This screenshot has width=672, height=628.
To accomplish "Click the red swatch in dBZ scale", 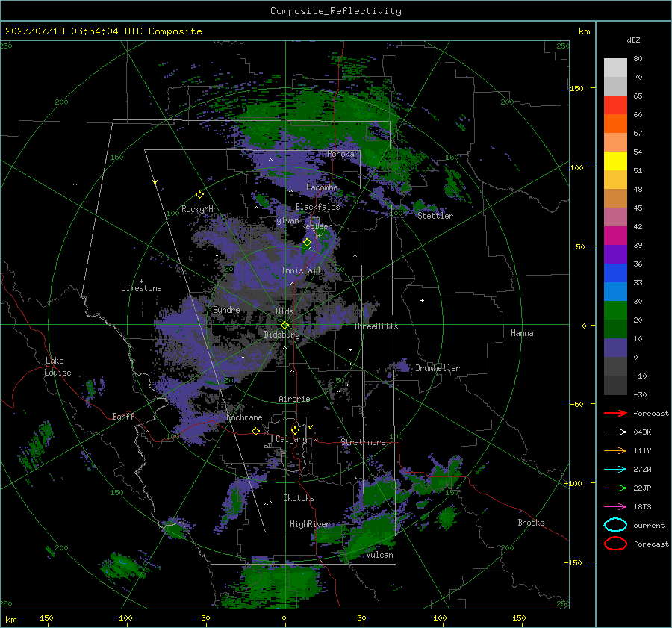I will tap(615, 105).
